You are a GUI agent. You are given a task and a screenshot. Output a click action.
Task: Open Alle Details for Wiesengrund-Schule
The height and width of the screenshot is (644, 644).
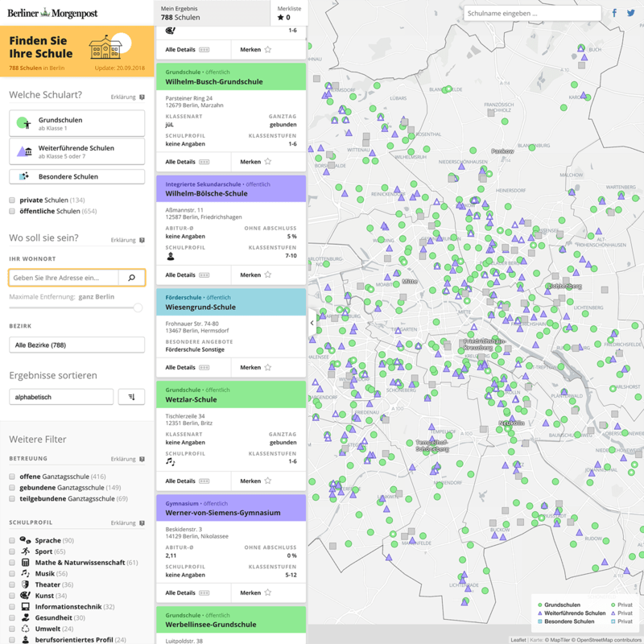187,367
